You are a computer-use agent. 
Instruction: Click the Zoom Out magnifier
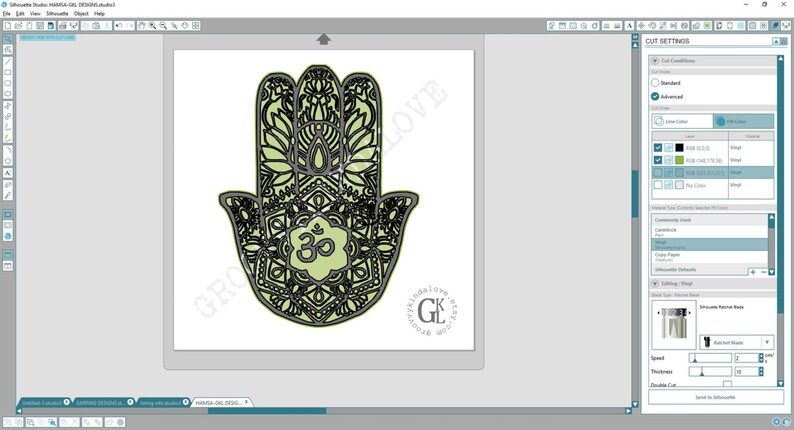point(163,25)
